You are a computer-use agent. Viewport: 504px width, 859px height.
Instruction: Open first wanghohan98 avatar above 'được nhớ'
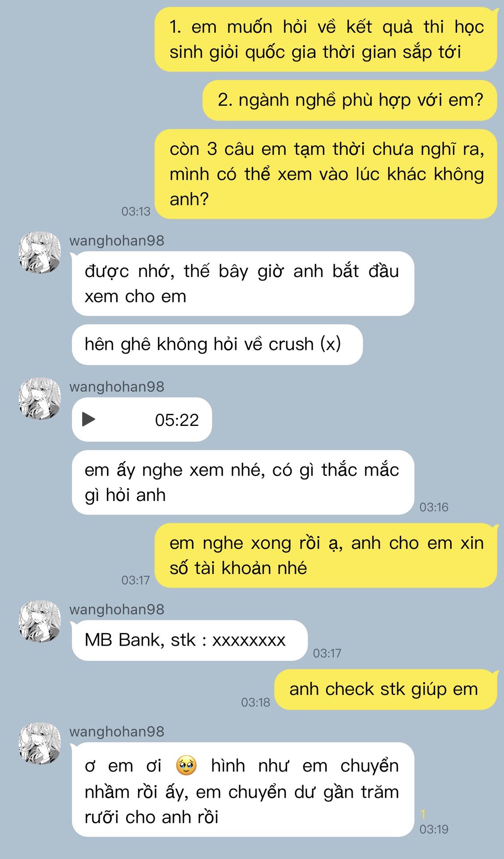click(x=40, y=253)
